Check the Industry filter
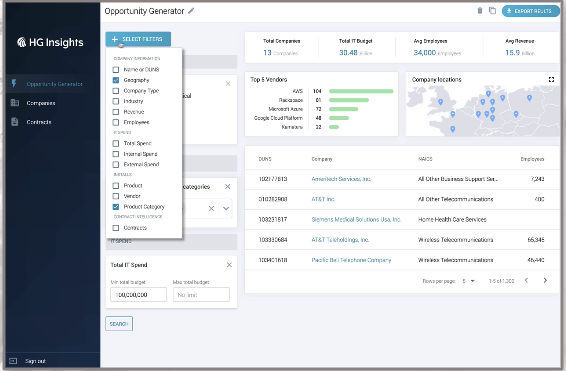Viewport: 566px width, 371px height. (116, 101)
